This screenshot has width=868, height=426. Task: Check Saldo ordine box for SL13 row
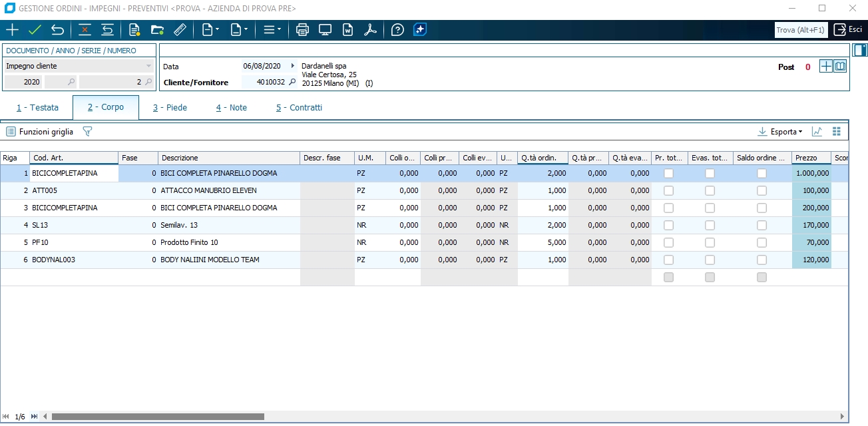[761, 225]
